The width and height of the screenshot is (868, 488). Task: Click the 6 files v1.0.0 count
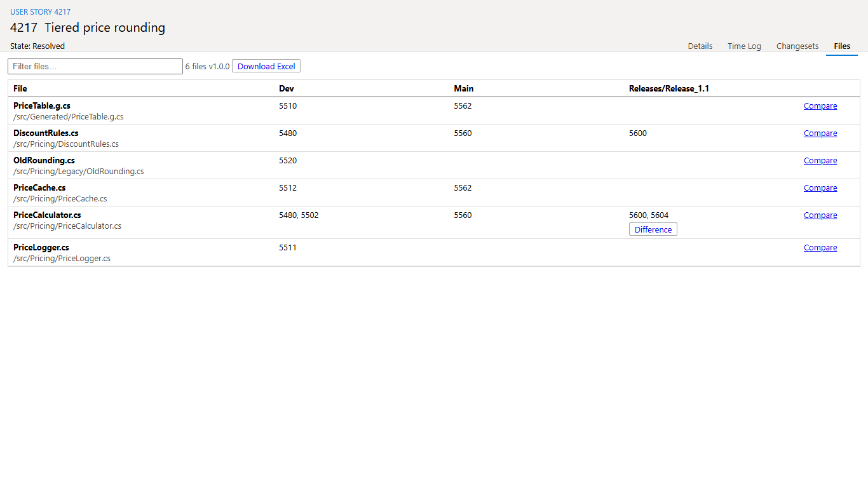click(207, 67)
